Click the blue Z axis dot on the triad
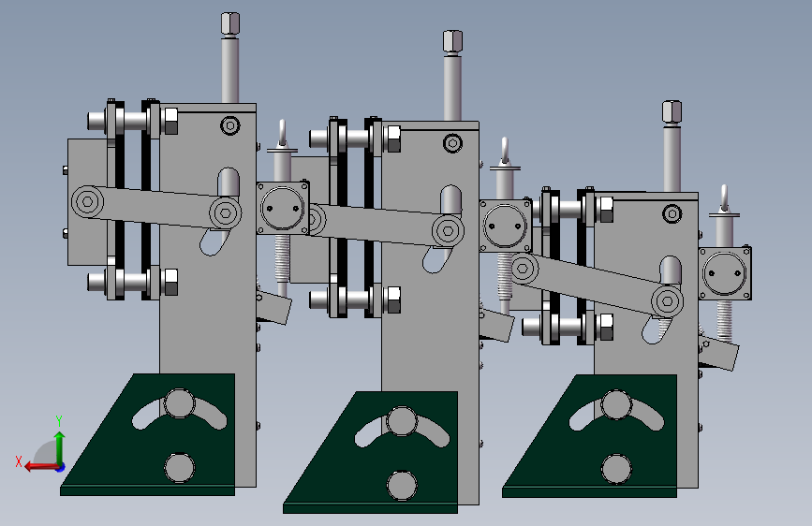 point(61,467)
